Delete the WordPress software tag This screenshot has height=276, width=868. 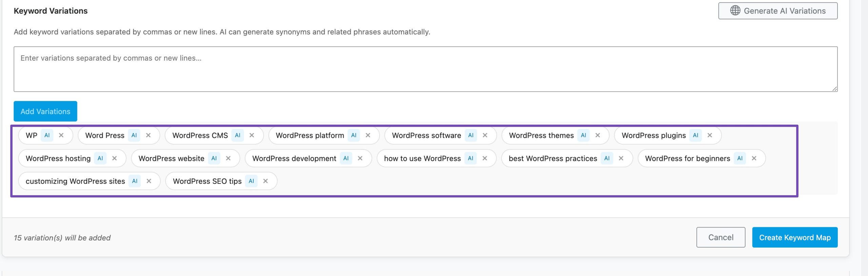click(x=485, y=135)
